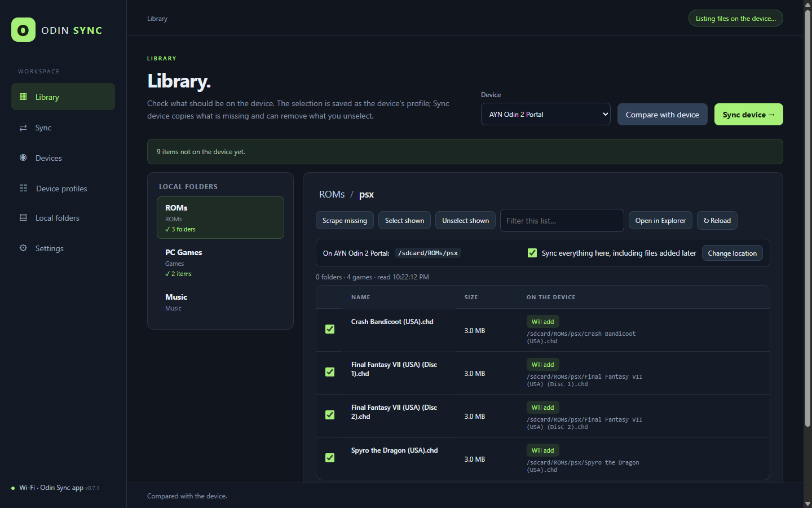Click the Compare with device button
Image resolution: width=812 pixels, height=508 pixels.
tap(662, 115)
